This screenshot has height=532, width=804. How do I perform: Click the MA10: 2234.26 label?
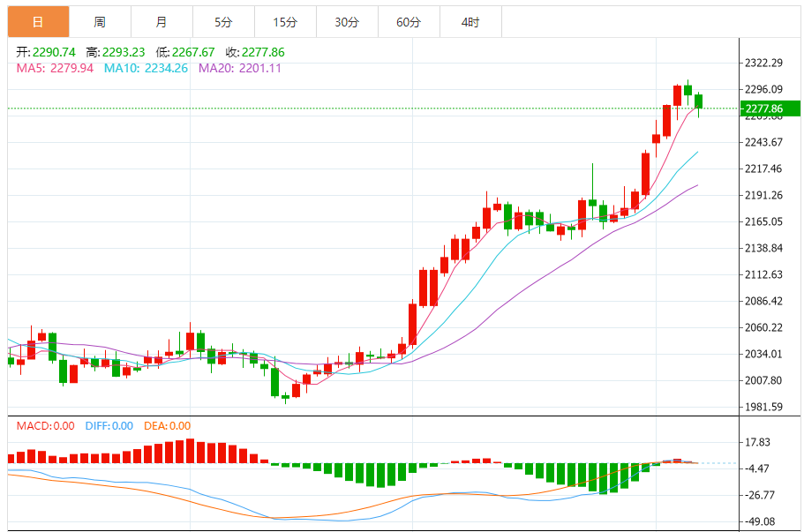tap(146, 68)
